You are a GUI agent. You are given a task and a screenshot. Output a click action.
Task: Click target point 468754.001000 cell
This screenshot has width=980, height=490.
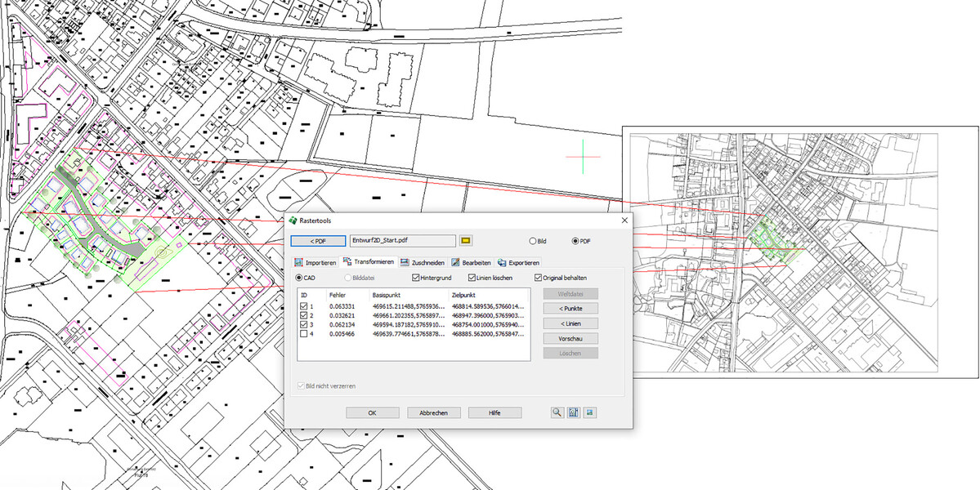point(487,324)
